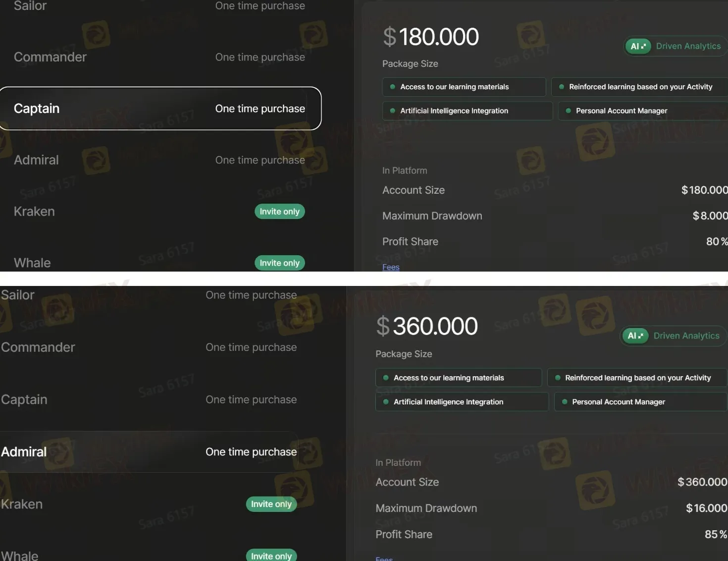The width and height of the screenshot is (728, 561).
Task: Click Driven Analytics label next to $360.000
Action: (686, 336)
